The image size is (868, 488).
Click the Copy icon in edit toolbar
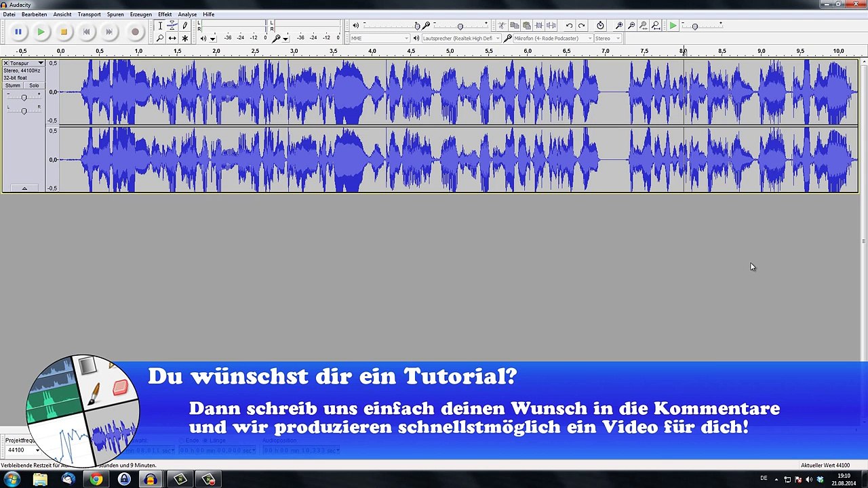coord(514,26)
